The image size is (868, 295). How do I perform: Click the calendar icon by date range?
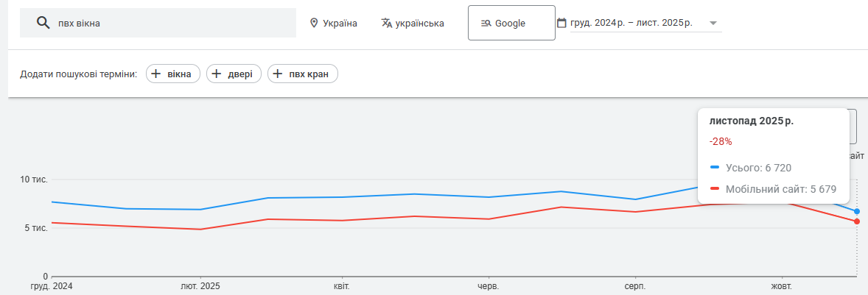coord(561,23)
